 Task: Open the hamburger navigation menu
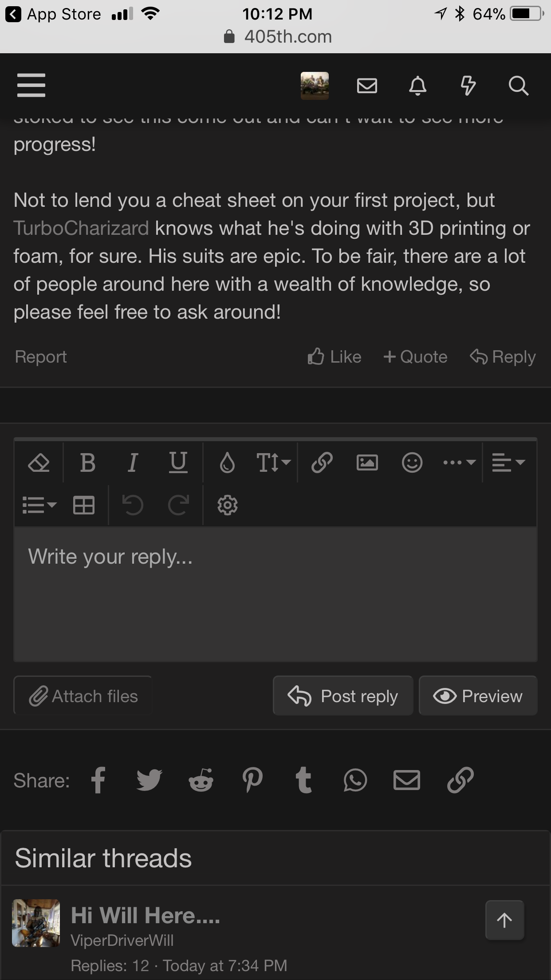tap(31, 85)
